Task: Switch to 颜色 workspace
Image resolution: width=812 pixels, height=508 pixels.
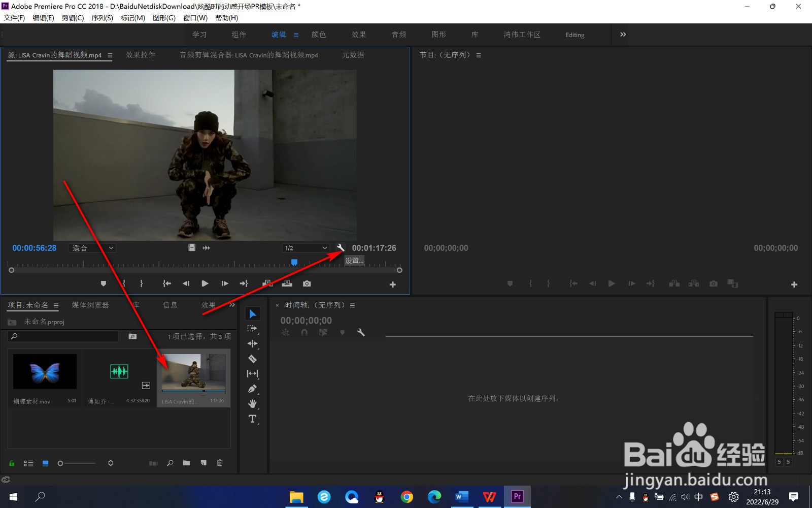Action: [x=319, y=35]
